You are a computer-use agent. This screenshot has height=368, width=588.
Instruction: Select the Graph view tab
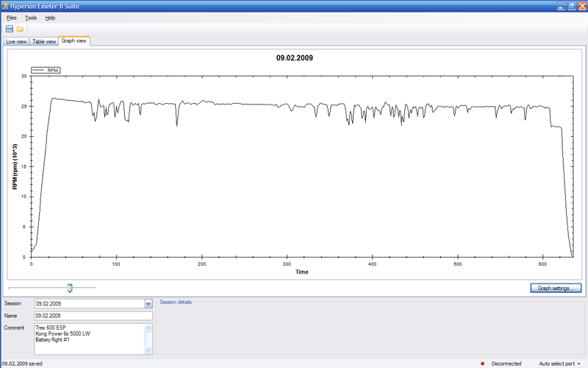73,40
